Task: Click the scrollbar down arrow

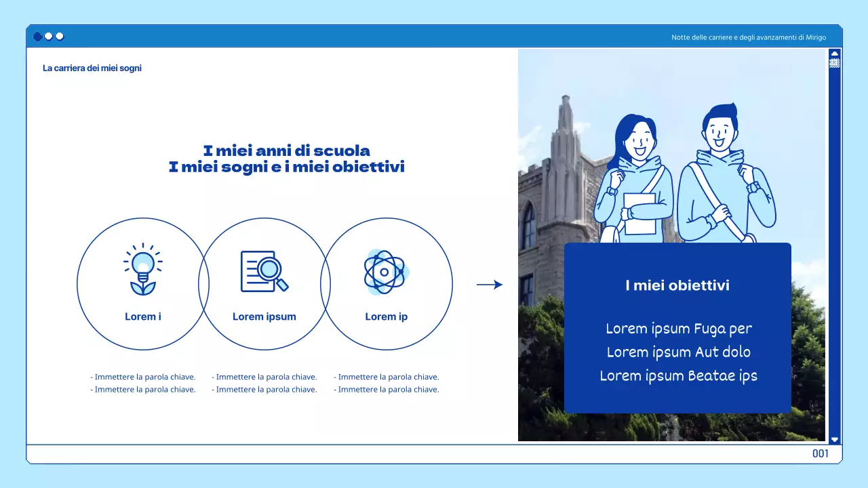Action: (x=834, y=439)
